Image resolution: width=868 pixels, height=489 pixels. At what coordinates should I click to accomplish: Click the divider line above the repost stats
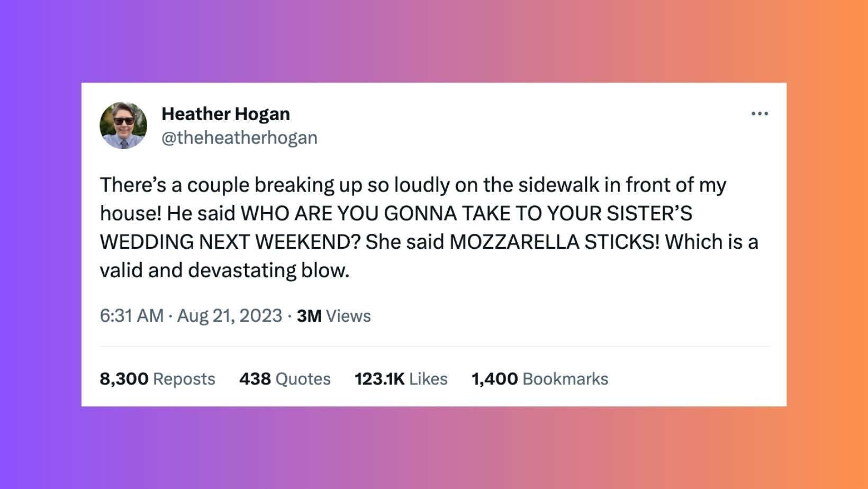point(435,347)
